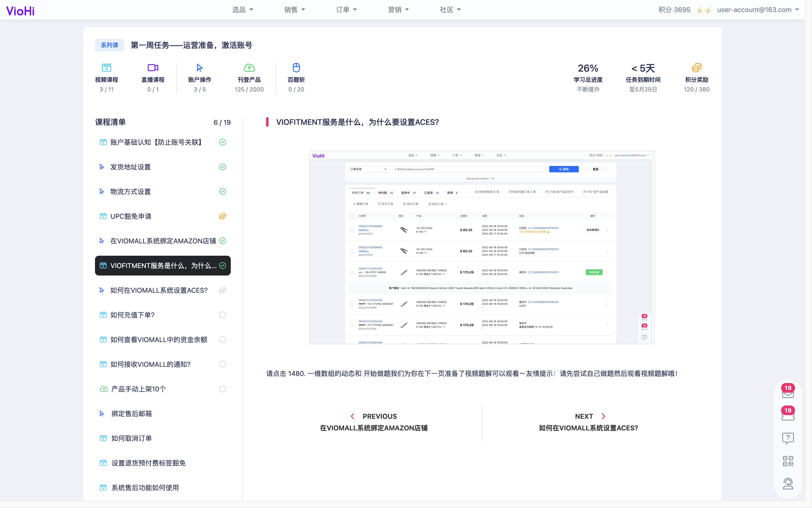Click the 刊登产品 cloud upload icon
The image size is (812, 508).
tap(249, 67)
